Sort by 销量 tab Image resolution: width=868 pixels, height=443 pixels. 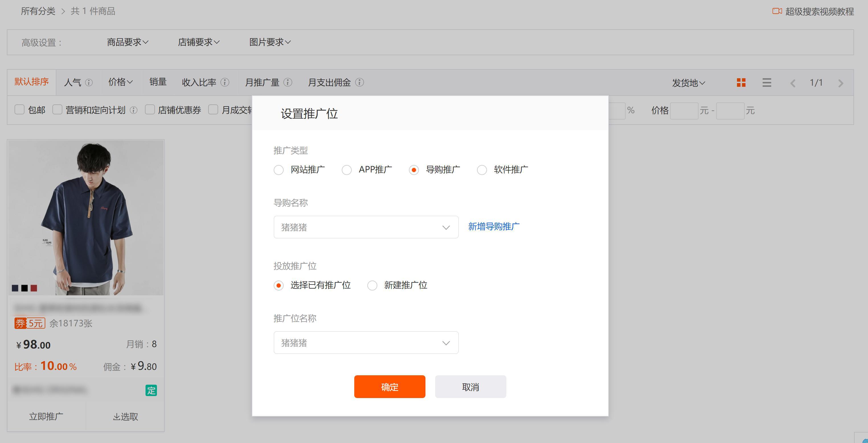point(158,82)
